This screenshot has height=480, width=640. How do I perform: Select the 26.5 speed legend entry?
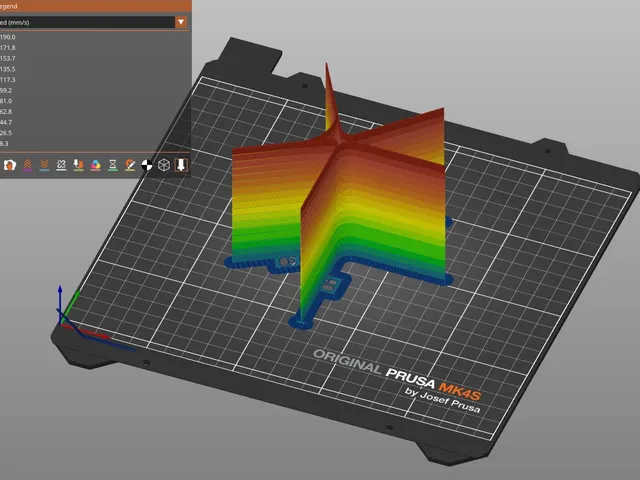click(x=6, y=133)
